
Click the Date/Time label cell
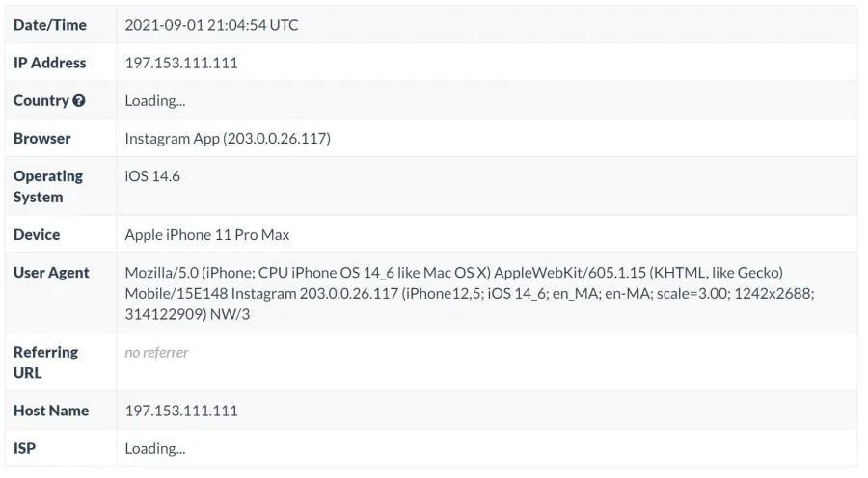(61, 25)
